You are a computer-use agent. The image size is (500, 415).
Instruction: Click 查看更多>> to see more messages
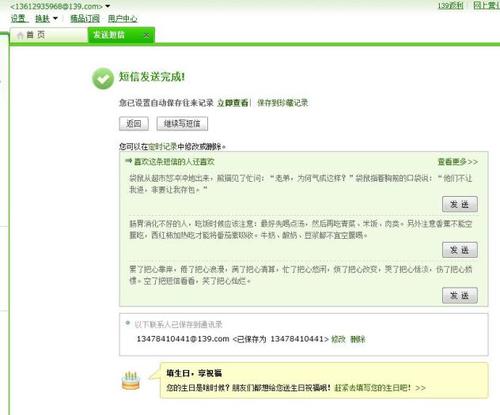pos(458,162)
